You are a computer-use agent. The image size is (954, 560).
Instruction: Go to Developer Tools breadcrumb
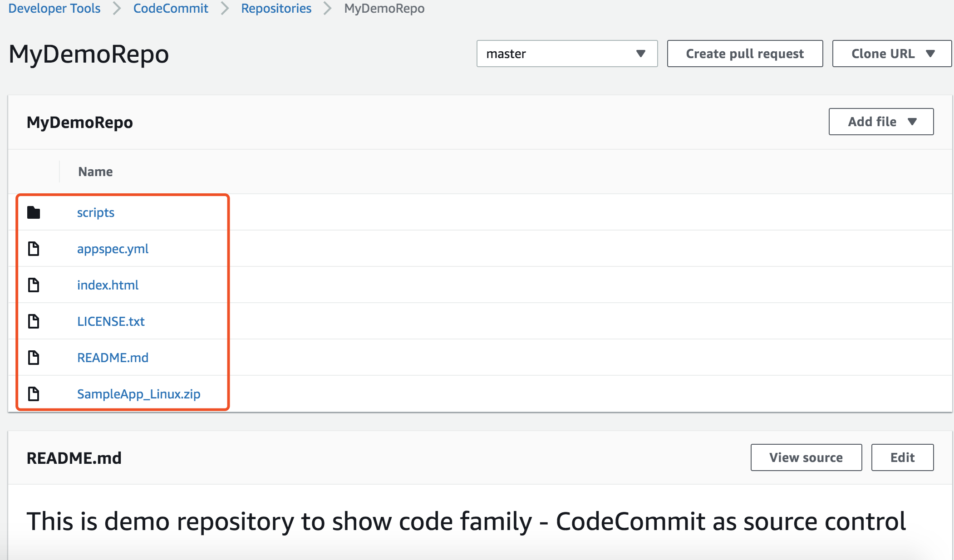[54, 8]
